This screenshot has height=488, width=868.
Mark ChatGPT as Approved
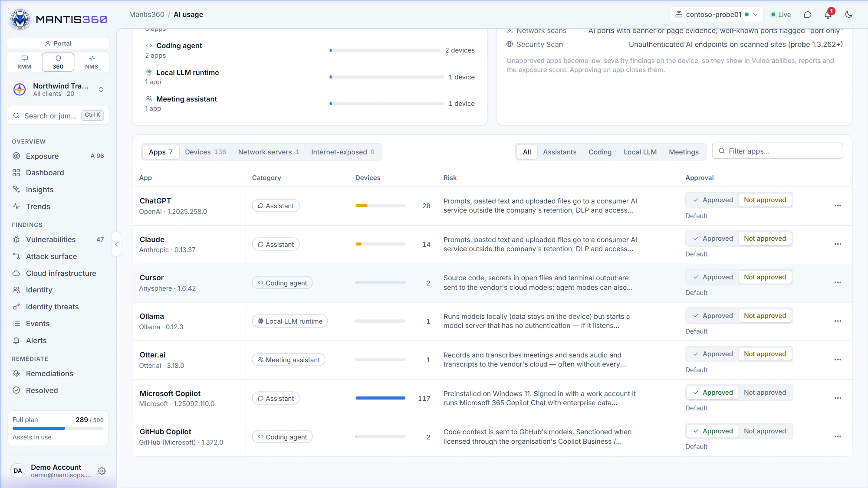tap(713, 200)
